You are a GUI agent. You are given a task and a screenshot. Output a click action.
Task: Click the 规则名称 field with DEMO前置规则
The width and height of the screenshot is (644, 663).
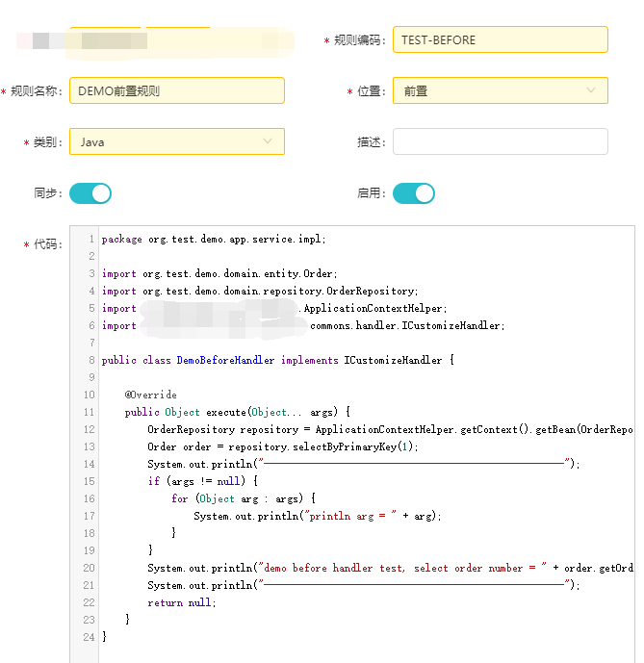click(x=177, y=90)
